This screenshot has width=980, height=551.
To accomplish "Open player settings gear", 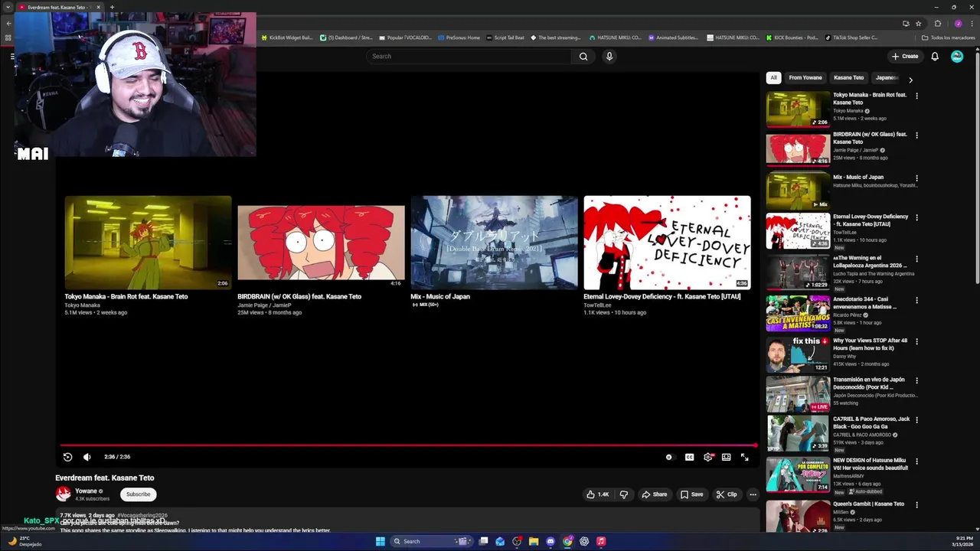I will point(708,457).
